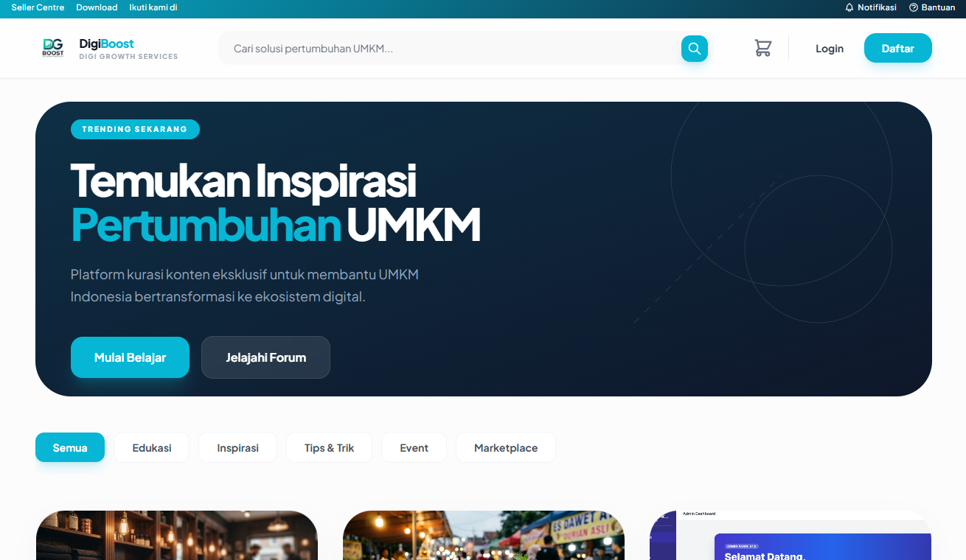966x560 pixels.
Task: Select the Tips & Trik tab
Action: pos(330,447)
